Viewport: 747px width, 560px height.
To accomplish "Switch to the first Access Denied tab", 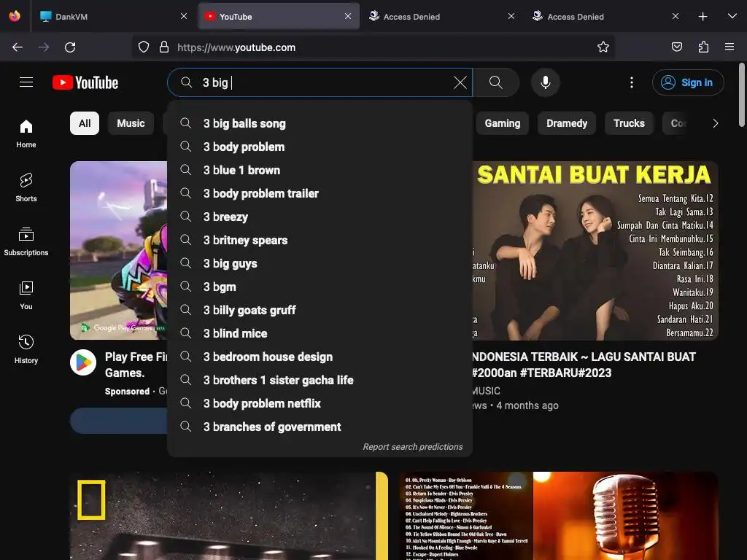I will coord(441,16).
